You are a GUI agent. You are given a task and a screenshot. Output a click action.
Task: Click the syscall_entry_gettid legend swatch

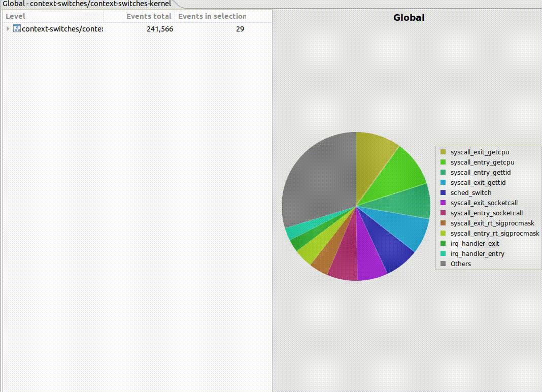443,172
